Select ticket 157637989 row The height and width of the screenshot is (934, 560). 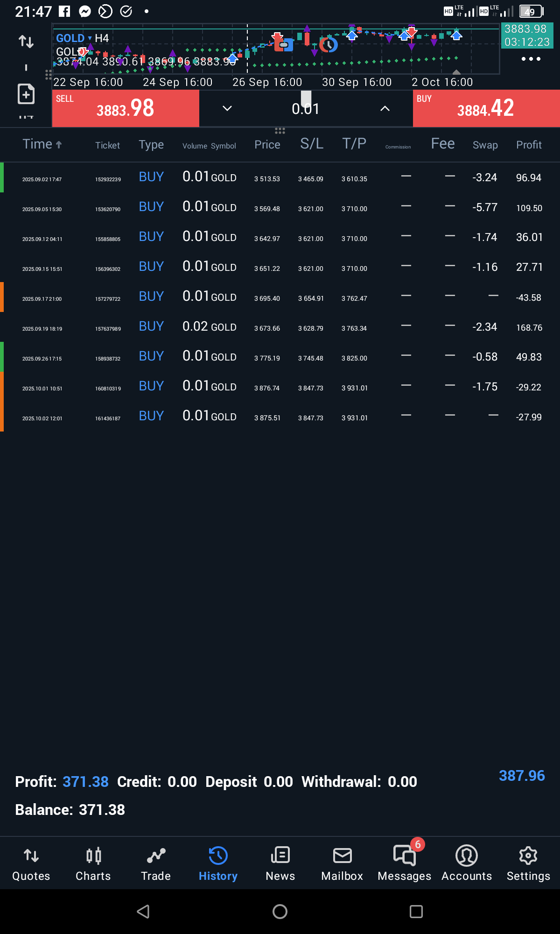click(280, 327)
